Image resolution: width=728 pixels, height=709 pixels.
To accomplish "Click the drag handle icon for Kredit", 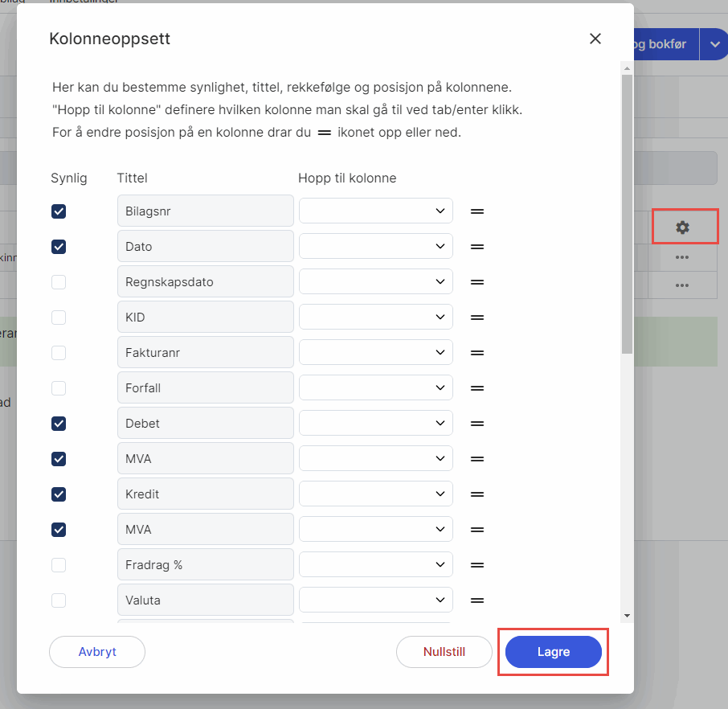I will click(476, 494).
